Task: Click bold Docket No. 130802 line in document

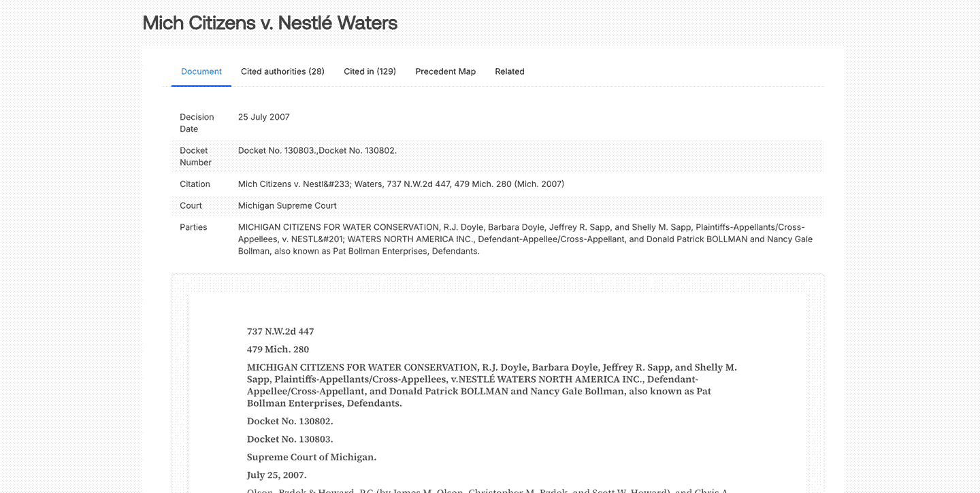Action: (x=290, y=422)
